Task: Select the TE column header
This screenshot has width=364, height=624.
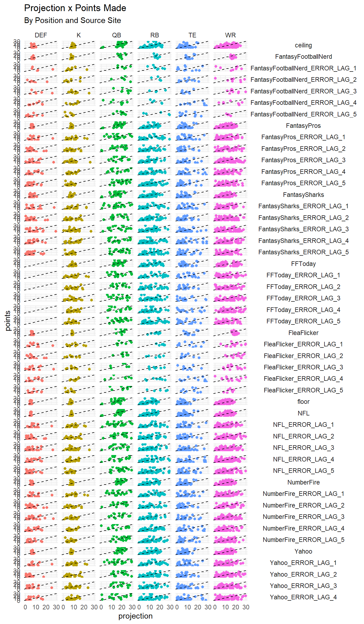Action: 192,35
